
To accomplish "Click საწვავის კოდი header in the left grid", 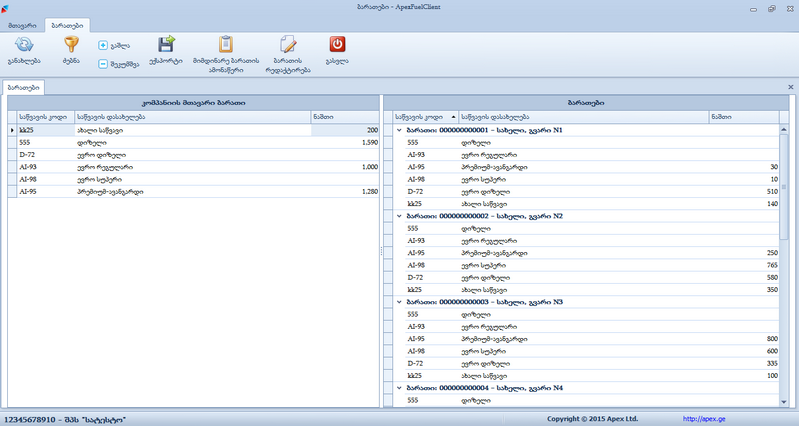I will pyautogui.click(x=46, y=117).
